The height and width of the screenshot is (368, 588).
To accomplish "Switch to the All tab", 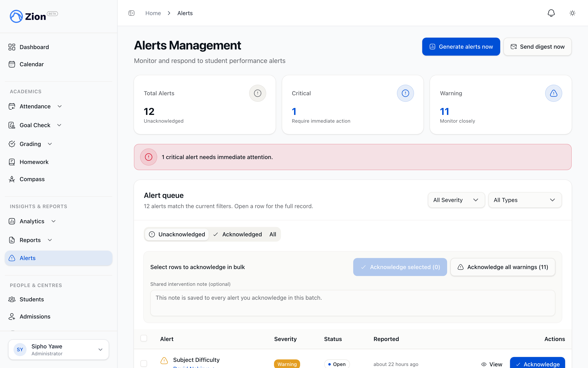I will (x=273, y=234).
